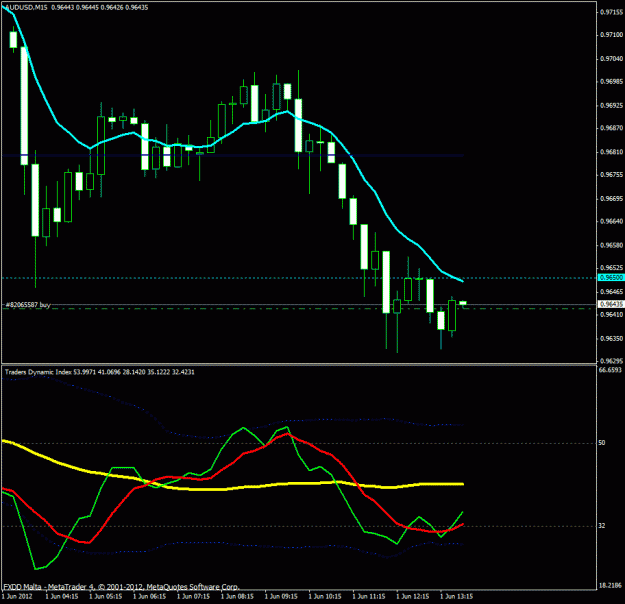Click the 50 level label on indicator scale
Viewport: 625px width, 604px height.
[x=601, y=443]
